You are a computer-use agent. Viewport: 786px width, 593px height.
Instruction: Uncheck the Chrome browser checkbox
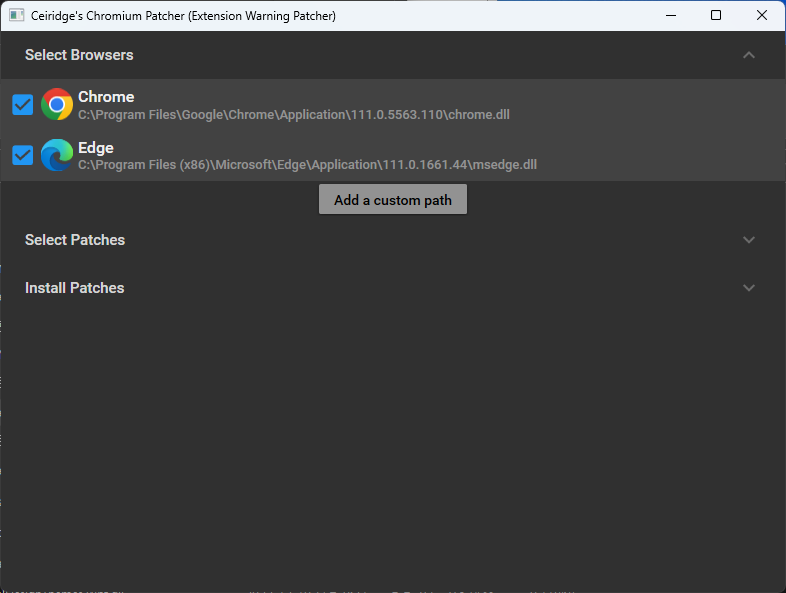(23, 105)
